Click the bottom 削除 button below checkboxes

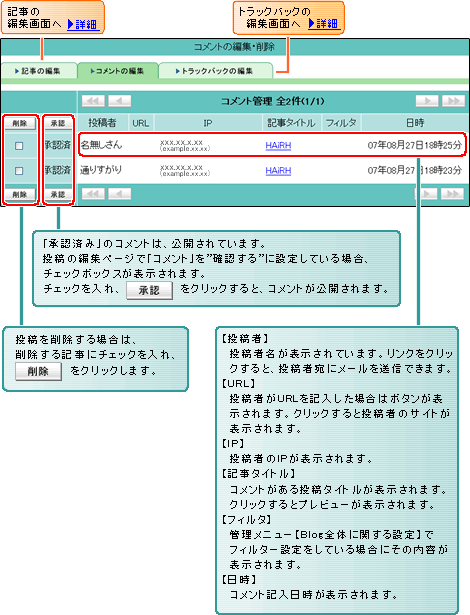[x=20, y=195]
